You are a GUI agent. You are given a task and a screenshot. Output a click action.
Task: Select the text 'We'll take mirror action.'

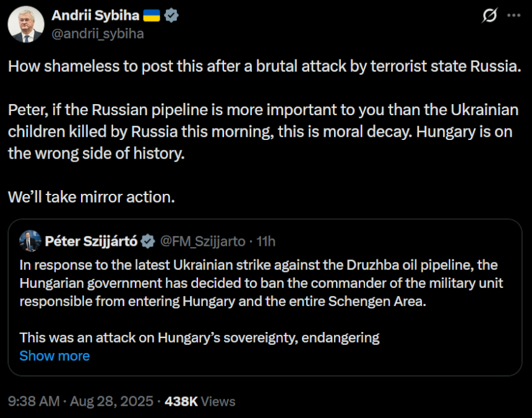point(92,197)
